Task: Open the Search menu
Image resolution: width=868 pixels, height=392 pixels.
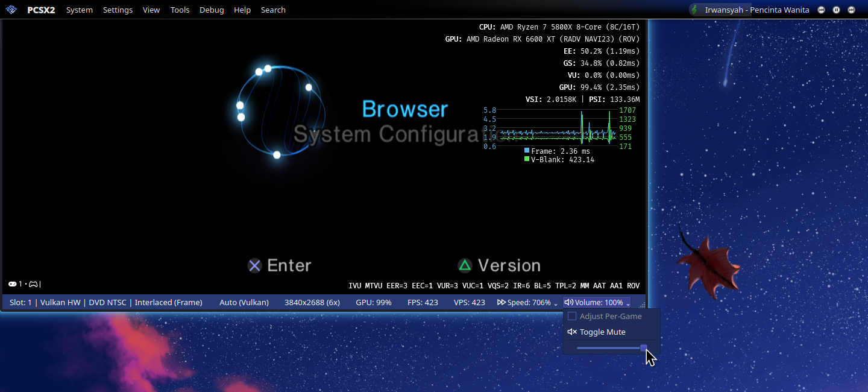Action: (x=273, y=10)
